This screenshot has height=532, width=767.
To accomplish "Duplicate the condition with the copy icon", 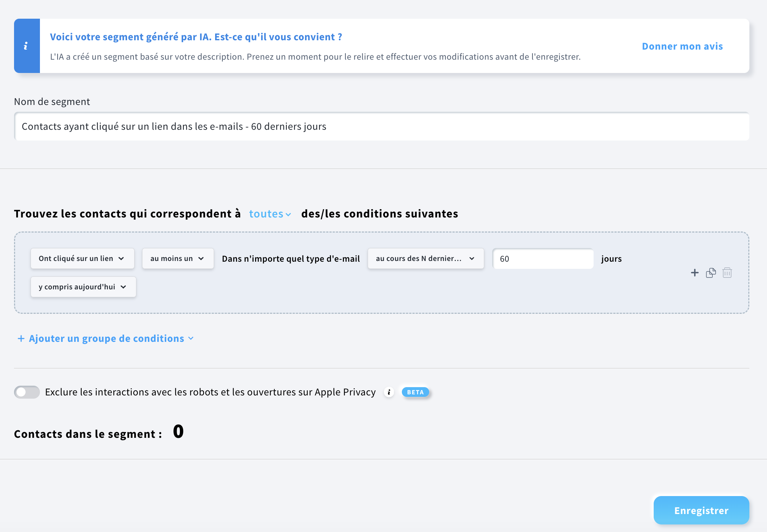I will [711, 273].
